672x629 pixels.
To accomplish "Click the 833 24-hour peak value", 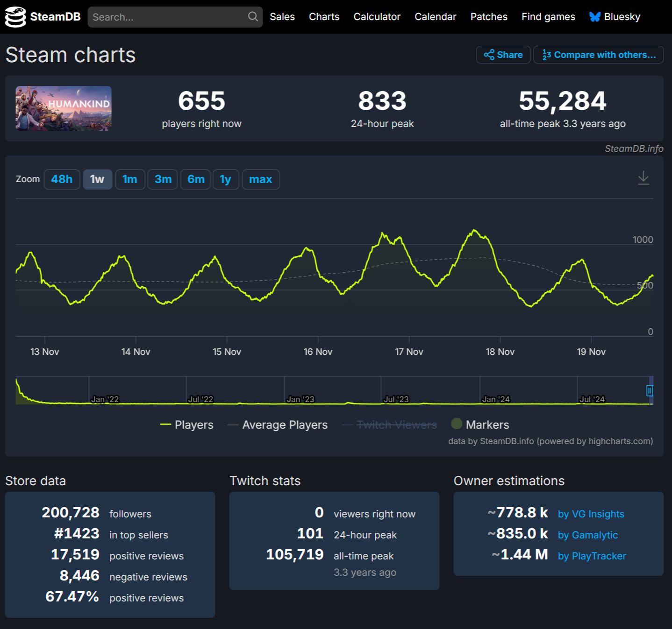I will (382, 101).
